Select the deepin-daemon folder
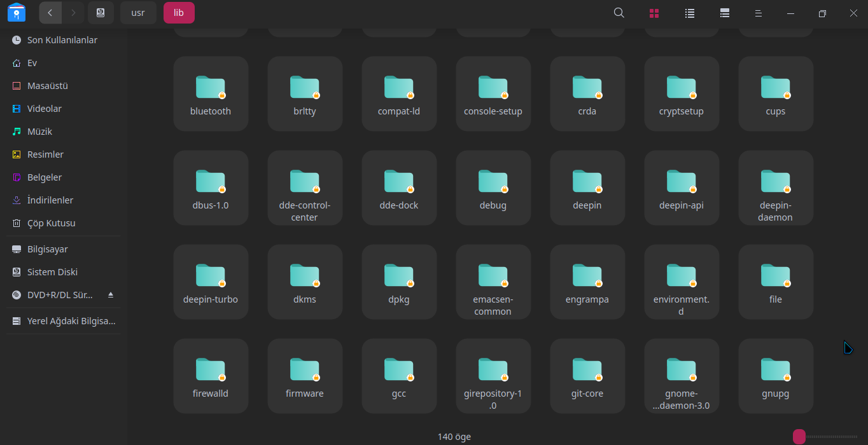868x445 pixels. pos(776,188)
